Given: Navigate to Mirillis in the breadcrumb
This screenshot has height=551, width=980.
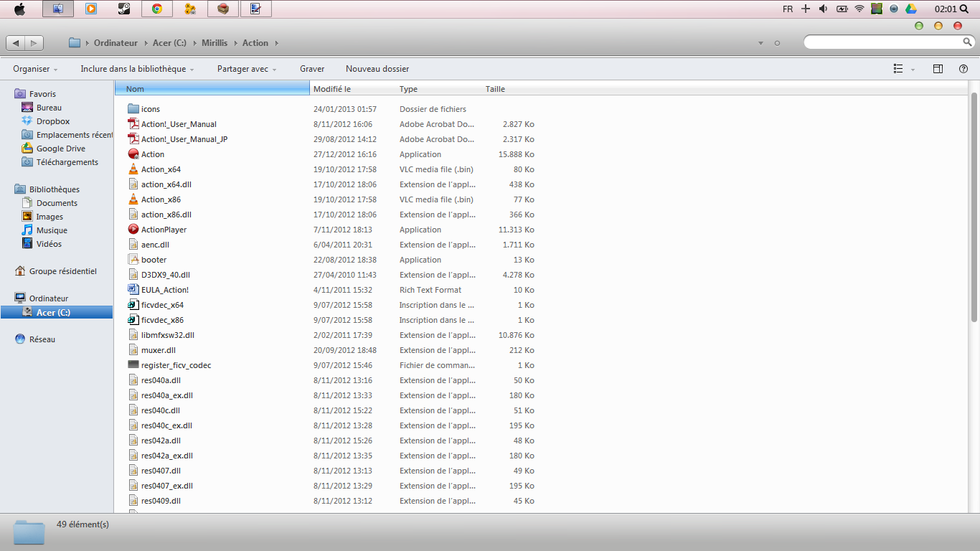Looking at the screenshot, I should pos(215,43).
